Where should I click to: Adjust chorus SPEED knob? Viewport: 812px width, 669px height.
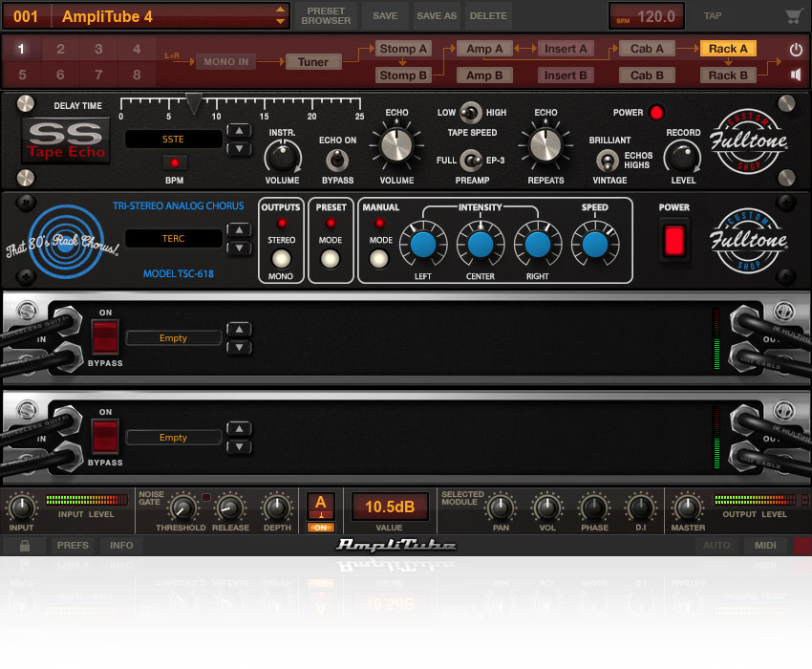coord(595,245)
